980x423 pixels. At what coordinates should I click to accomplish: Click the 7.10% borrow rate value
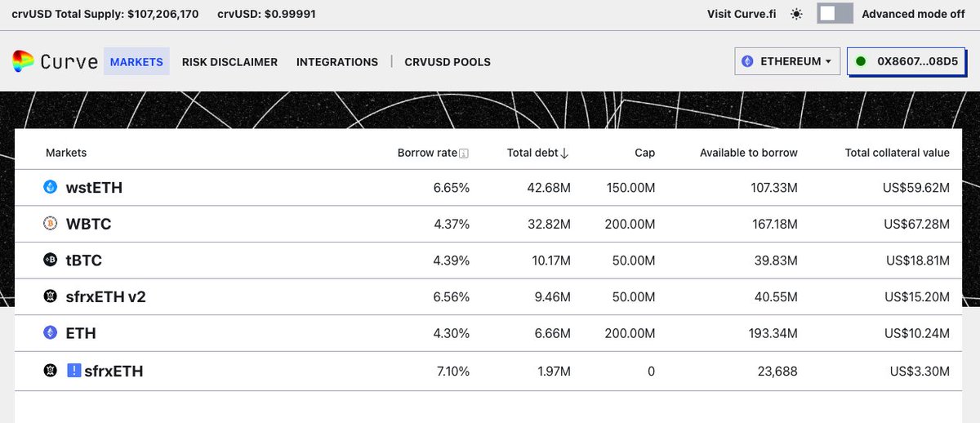pyautogui.click(x=452, y=371)
